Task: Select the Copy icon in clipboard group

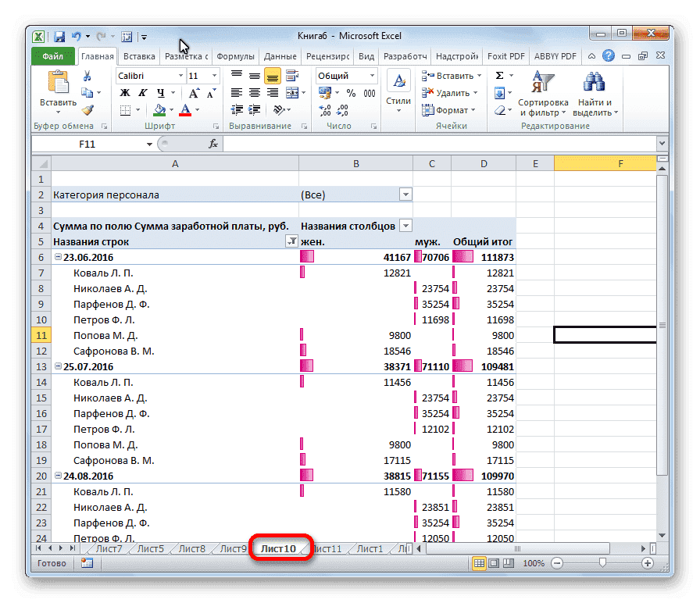Action: pos(86,91)
